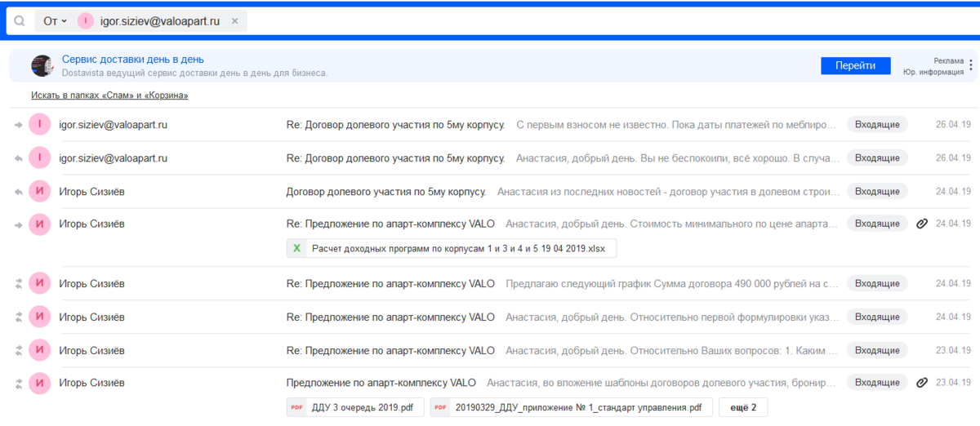Click reply-forward icon on 'Относительно первой формулировки' email
The width and height of the screenshot is (980, 426).
click(x=19, y=317)
